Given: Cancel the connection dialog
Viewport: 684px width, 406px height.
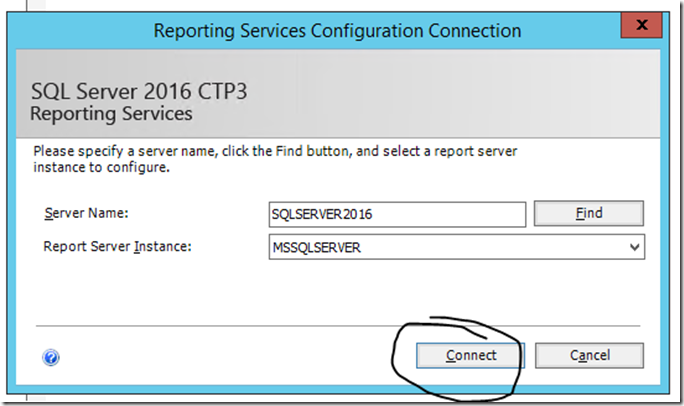Looking at the screenshot, I should (x=589, y=355).
